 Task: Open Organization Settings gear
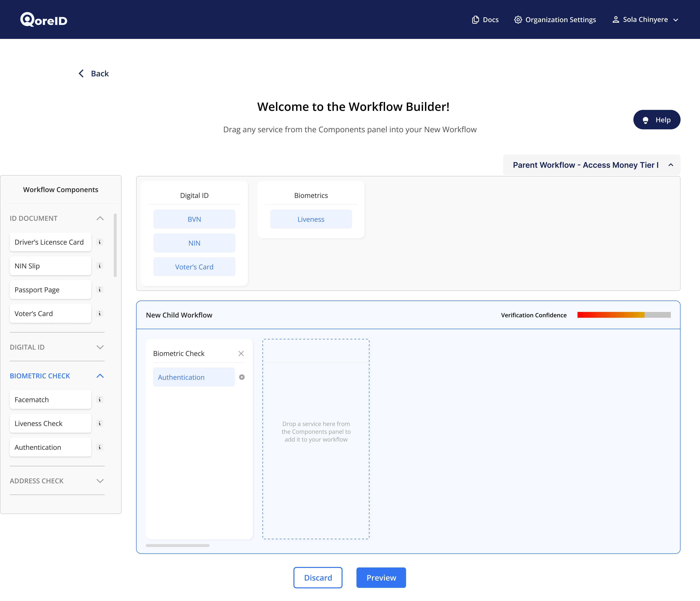pyautogui.click(x=518, y=20)
